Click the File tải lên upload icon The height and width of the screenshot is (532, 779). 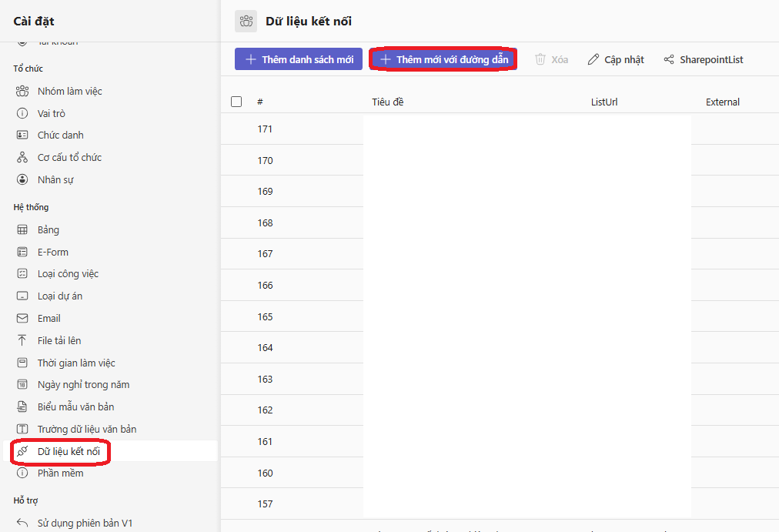pos(22,341)
